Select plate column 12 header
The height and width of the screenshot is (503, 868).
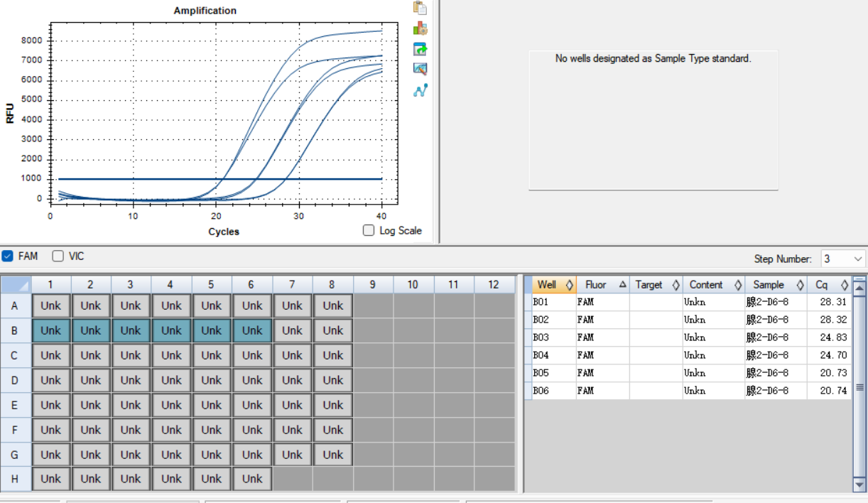pos(494,285)
